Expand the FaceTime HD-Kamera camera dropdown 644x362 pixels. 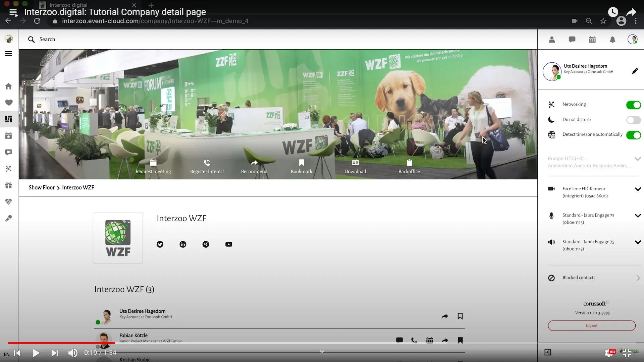coord(638,189)
